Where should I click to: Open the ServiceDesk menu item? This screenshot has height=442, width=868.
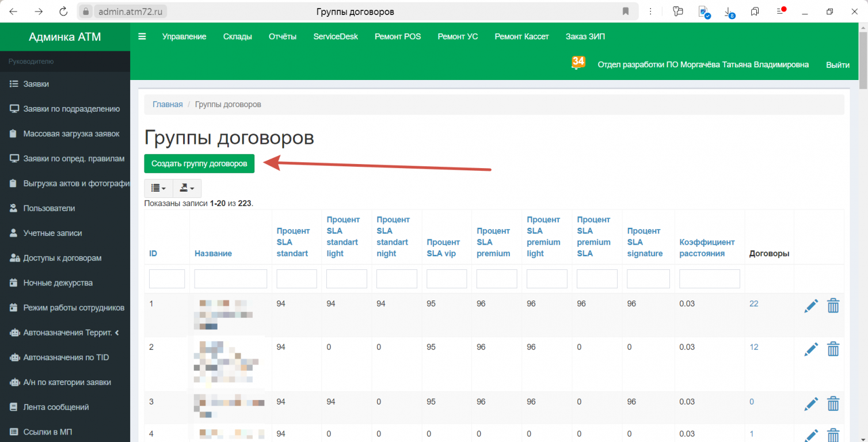pos(336,36)
